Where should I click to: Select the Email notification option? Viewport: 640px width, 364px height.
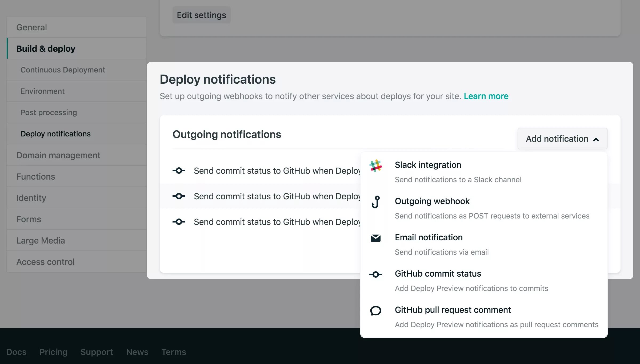429,237
